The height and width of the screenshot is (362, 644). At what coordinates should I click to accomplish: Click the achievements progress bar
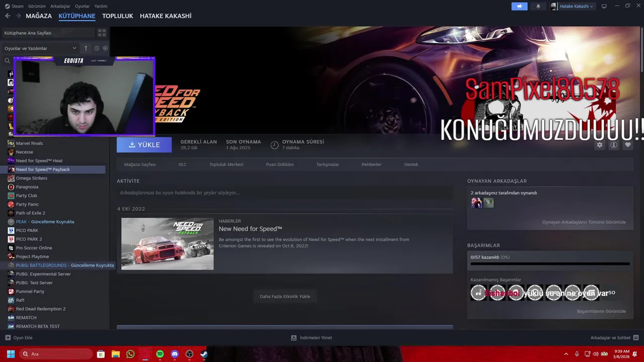coord(550,263)
